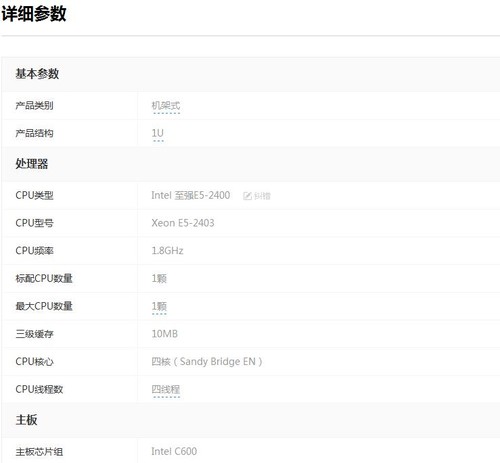Image resolution: width=500 pixels, height=463 pixels.
Task: Click the edit pencil icon beside Intel 至强E5-2400
Action: pos(247,196)
